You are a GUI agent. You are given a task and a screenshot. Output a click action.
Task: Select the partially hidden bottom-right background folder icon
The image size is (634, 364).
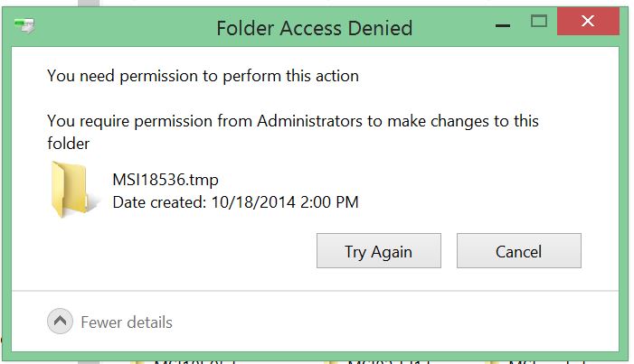click(x=491, y=361)
